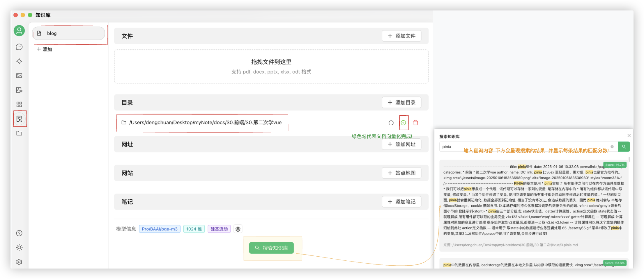Click the green vectorization complete checkmark
The height and width of the screenshot is (279, 644).
403,123
